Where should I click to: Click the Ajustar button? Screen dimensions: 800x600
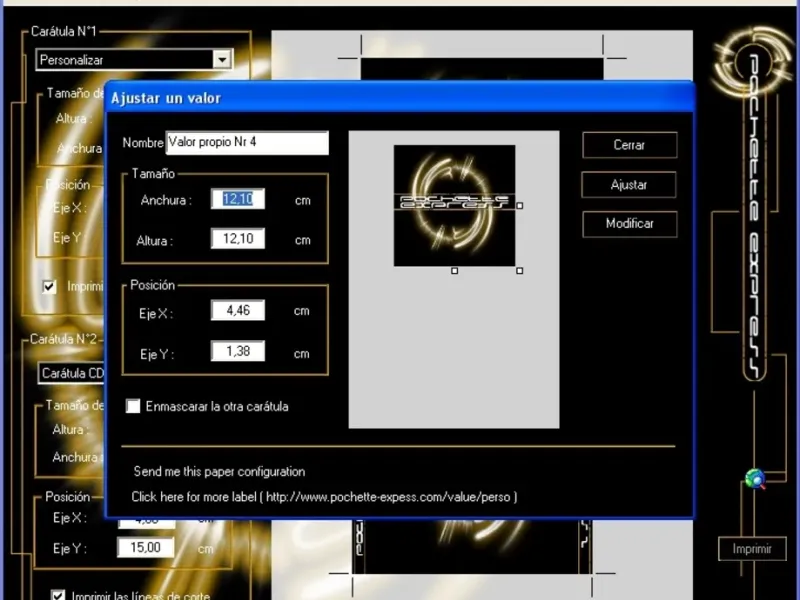pyautogui.click(x=629, y=184)
